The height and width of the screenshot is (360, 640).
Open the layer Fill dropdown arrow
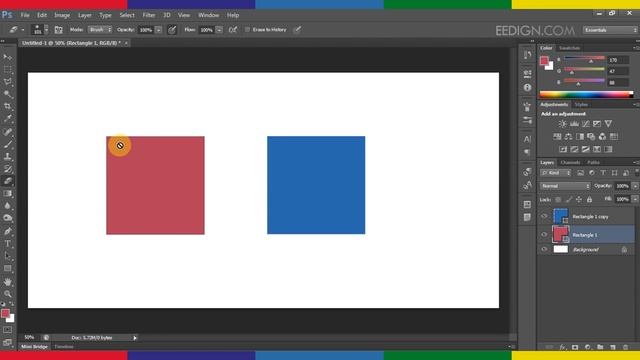click(635, 200)
